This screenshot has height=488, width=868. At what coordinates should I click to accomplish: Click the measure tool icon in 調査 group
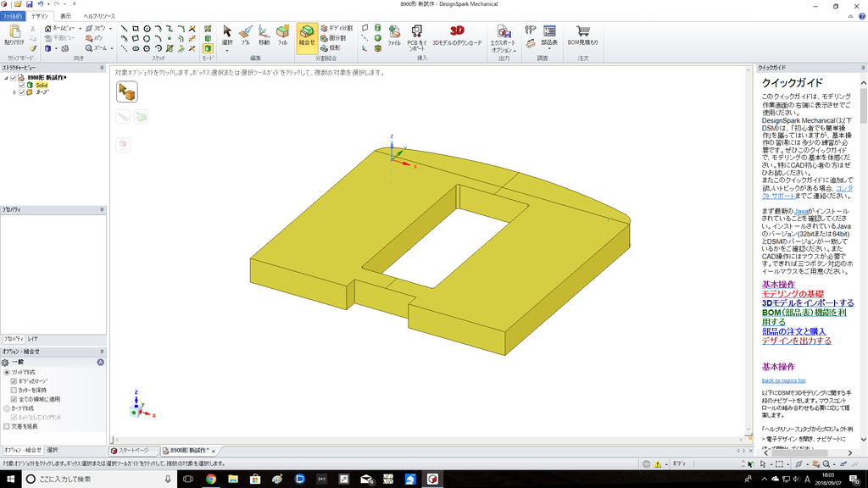coord(531,30)
